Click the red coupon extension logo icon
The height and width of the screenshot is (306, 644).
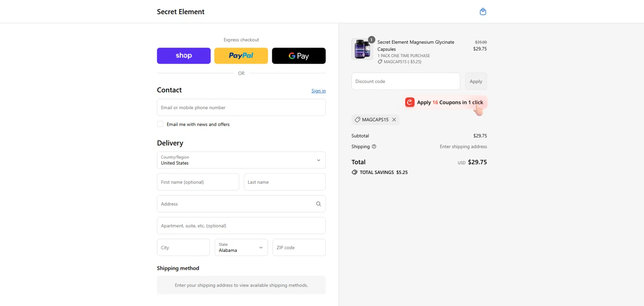pyautogui.click(x=410, y=102)
